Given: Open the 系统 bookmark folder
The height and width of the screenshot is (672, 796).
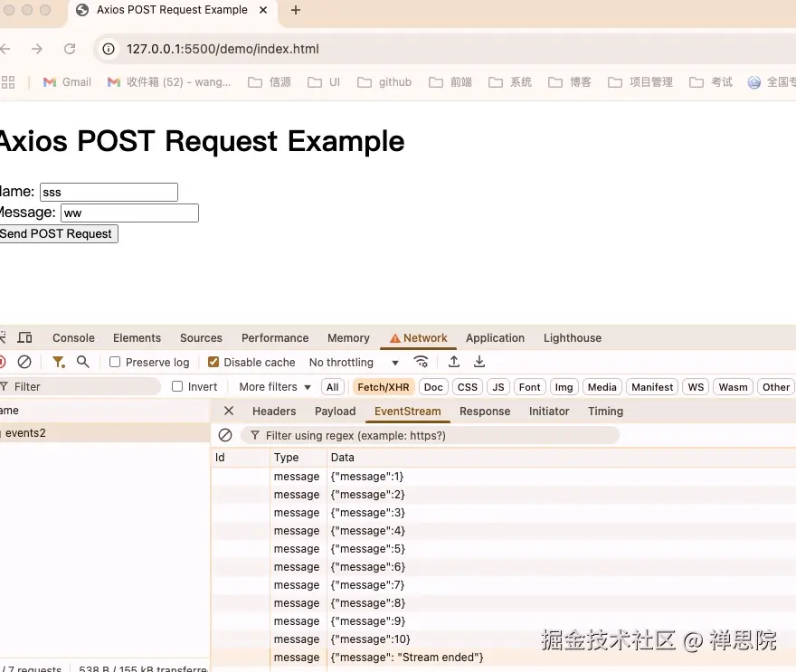Looking at the screenshot, I should click(x=509, y=82).
